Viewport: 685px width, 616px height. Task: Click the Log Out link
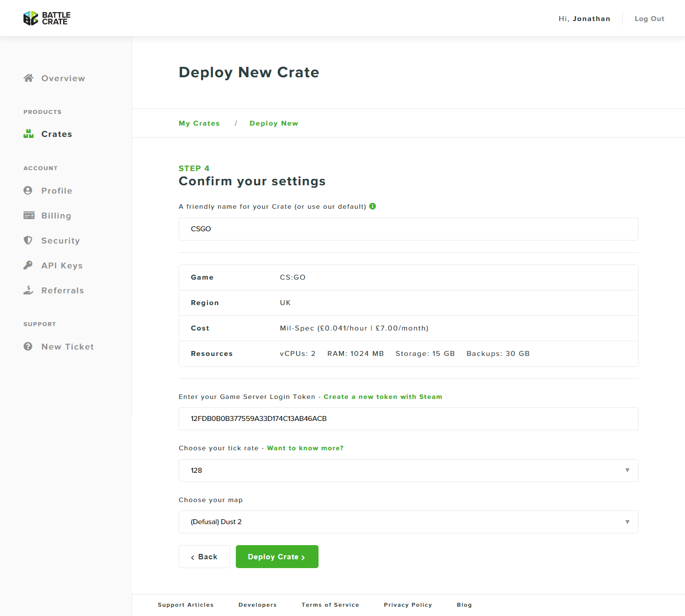tap(649, 19)
